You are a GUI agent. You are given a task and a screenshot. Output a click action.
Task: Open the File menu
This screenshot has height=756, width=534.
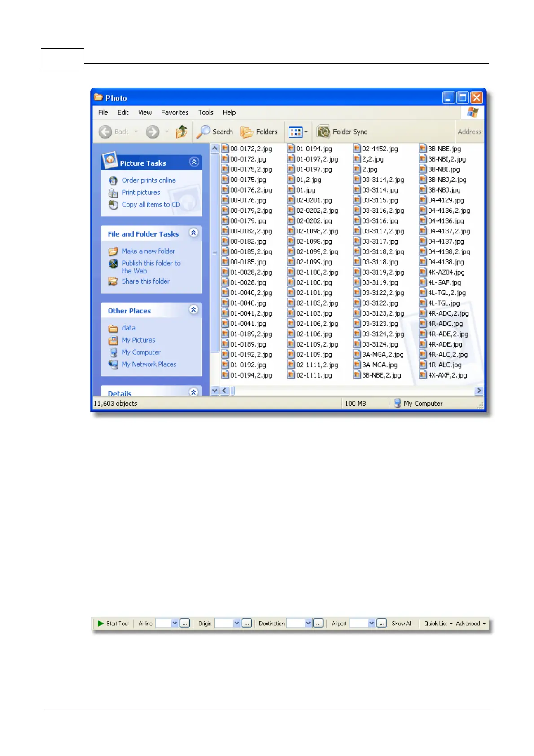point(103,113)
